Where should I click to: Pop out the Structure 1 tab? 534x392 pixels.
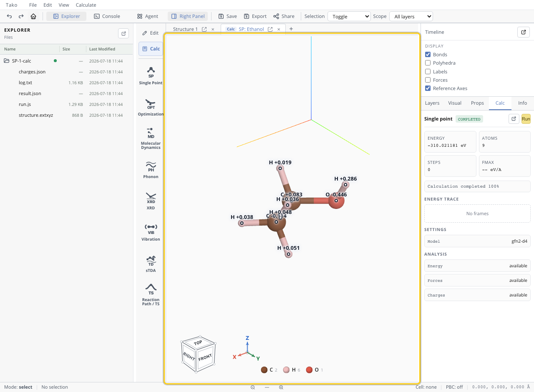[204, 29]
